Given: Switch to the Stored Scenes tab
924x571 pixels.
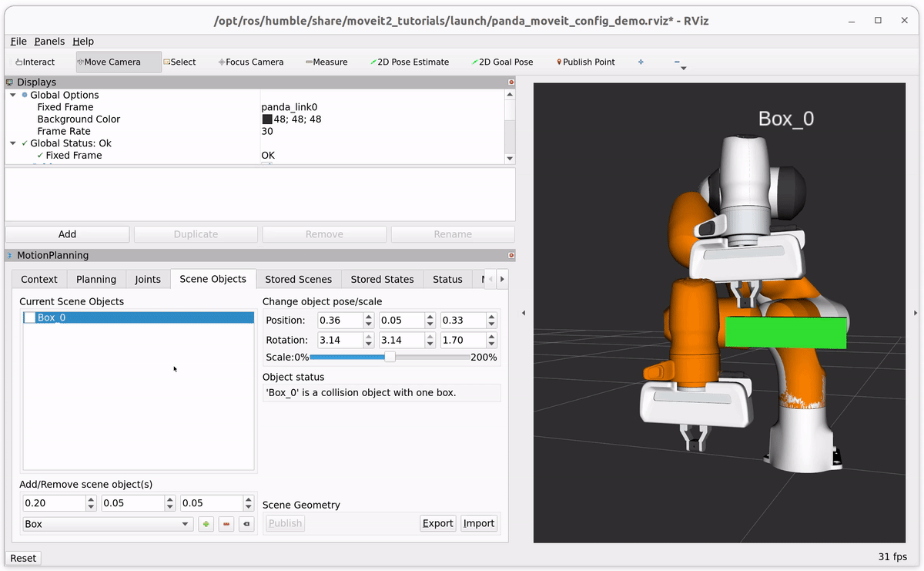Looking at the screenshot, I should [298, 279].
